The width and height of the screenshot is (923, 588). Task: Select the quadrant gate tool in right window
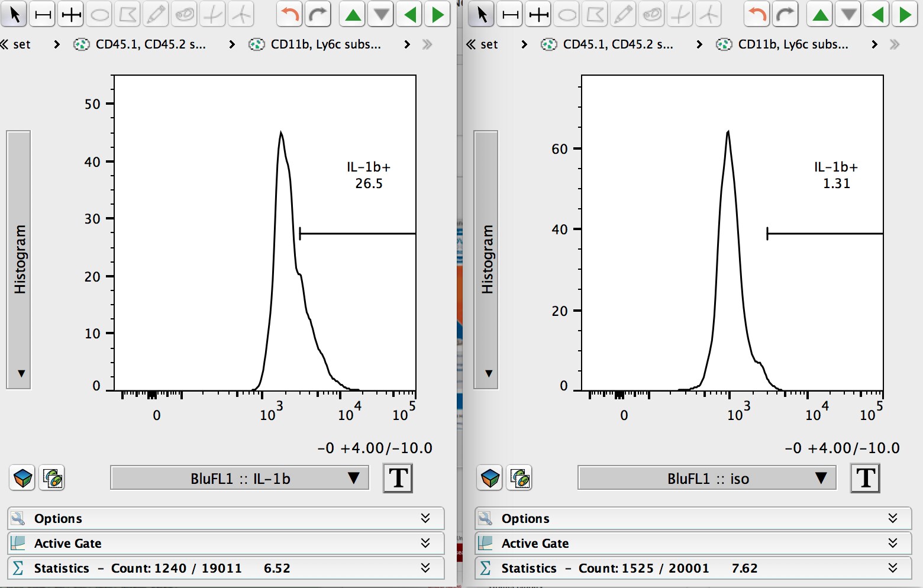click(x=680, y=14)
